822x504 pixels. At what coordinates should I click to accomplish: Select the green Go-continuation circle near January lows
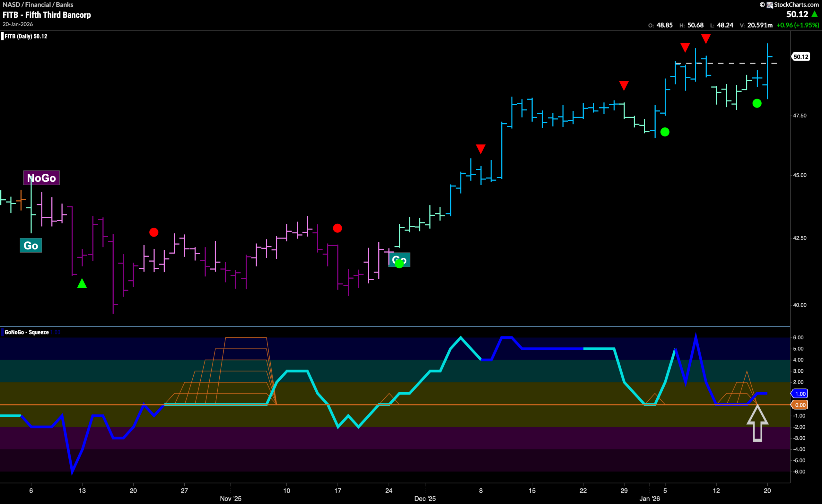coord(757,104)
